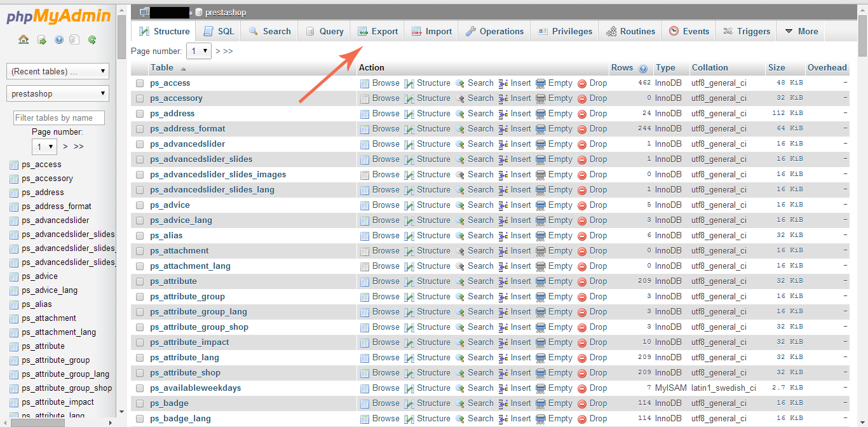Click Empty icon for ps_address row

pyautogui.click(x=541, y=114)
